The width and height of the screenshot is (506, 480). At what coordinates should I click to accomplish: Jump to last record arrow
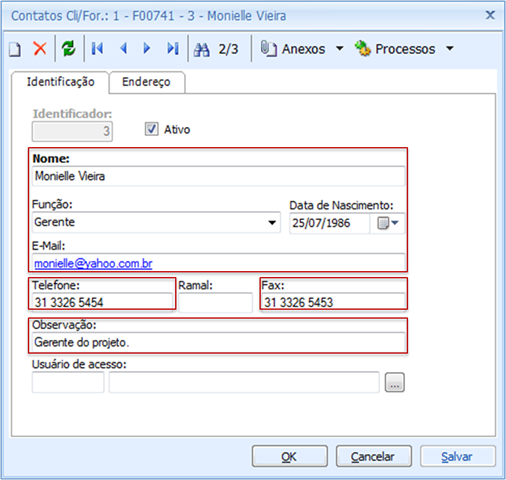[x=173, y=49]
